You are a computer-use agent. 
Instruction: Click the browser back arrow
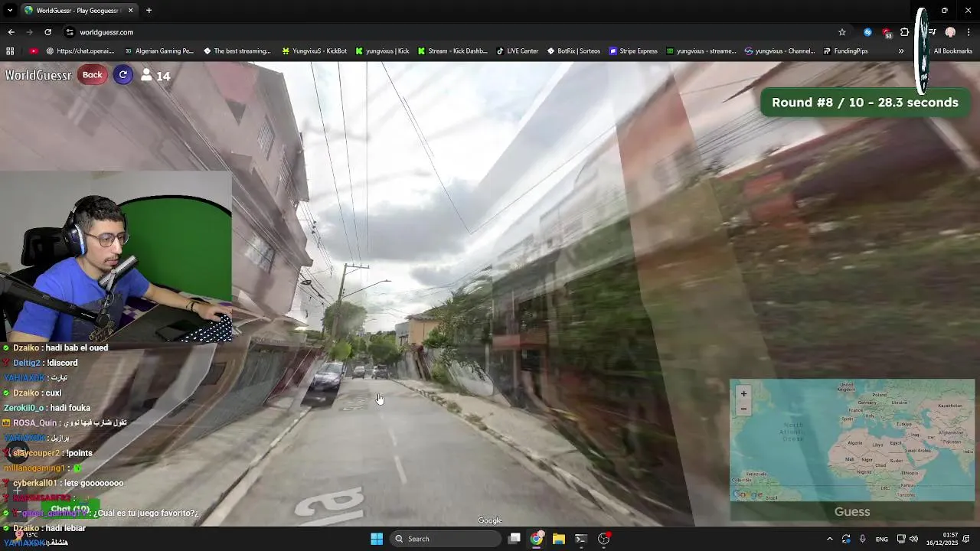pos(11,32)
